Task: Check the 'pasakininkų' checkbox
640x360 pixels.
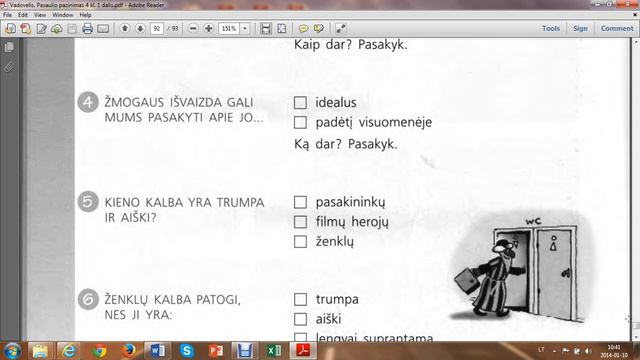Action: click(x=300, y=202)
